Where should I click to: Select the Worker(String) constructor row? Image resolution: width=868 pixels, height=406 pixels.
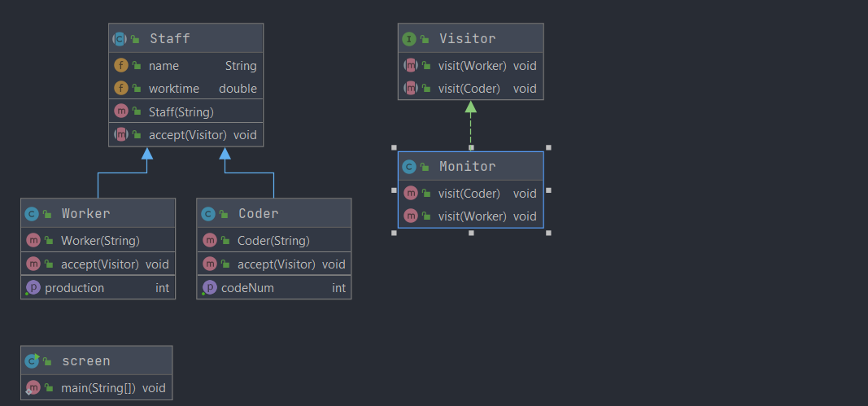(x=98, y=241)
